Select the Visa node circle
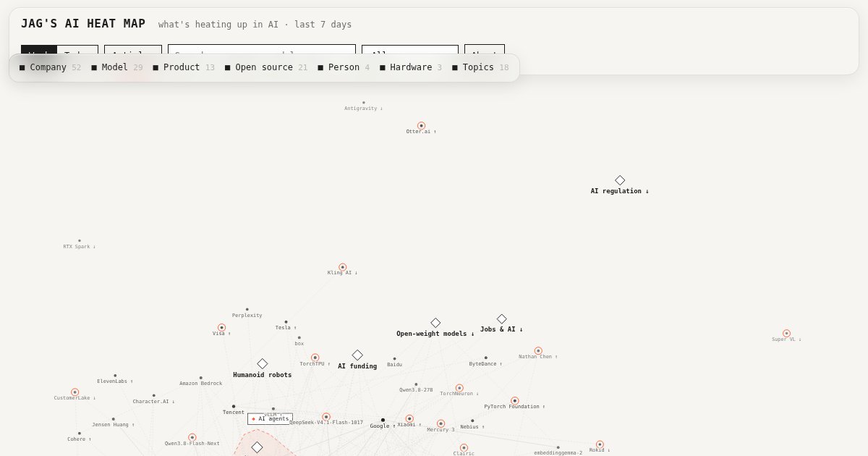The height and width of the screenshot is (456, 868). (222, 328)
